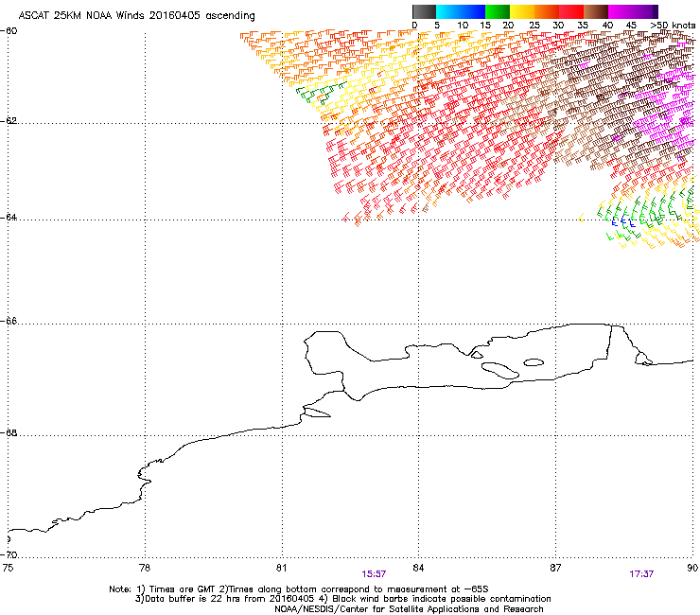700x615 pixels.
Task: Click the '>50 knots' legend label
Action: [673, 26]
